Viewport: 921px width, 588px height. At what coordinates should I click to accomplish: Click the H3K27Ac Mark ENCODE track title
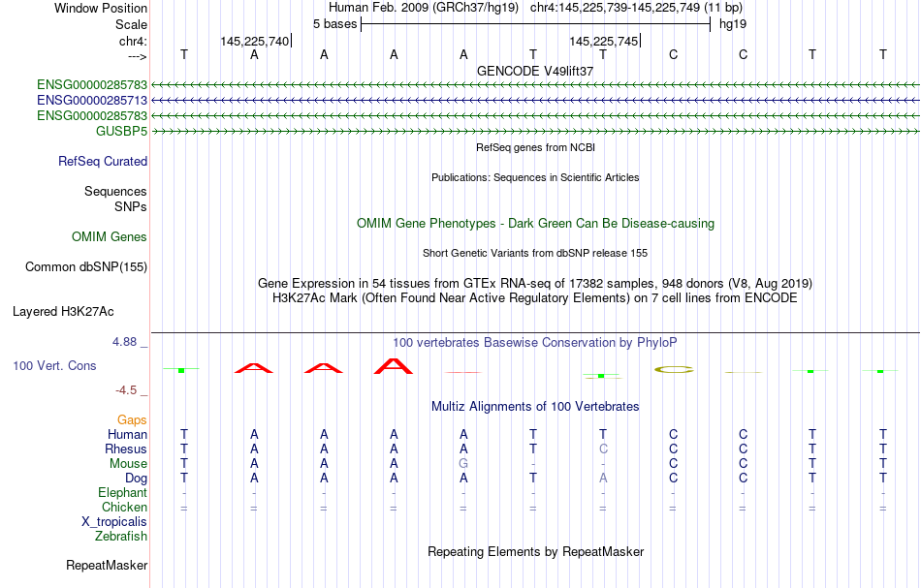[535, 298]
